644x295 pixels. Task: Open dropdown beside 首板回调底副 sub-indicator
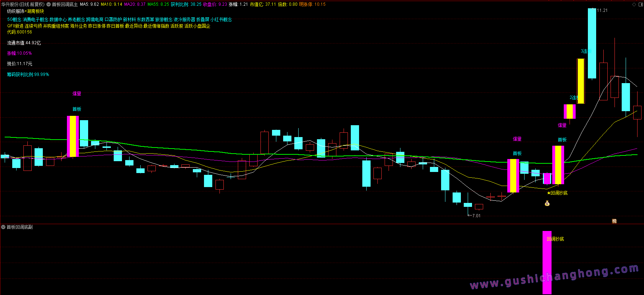click(x=3, y=227)
